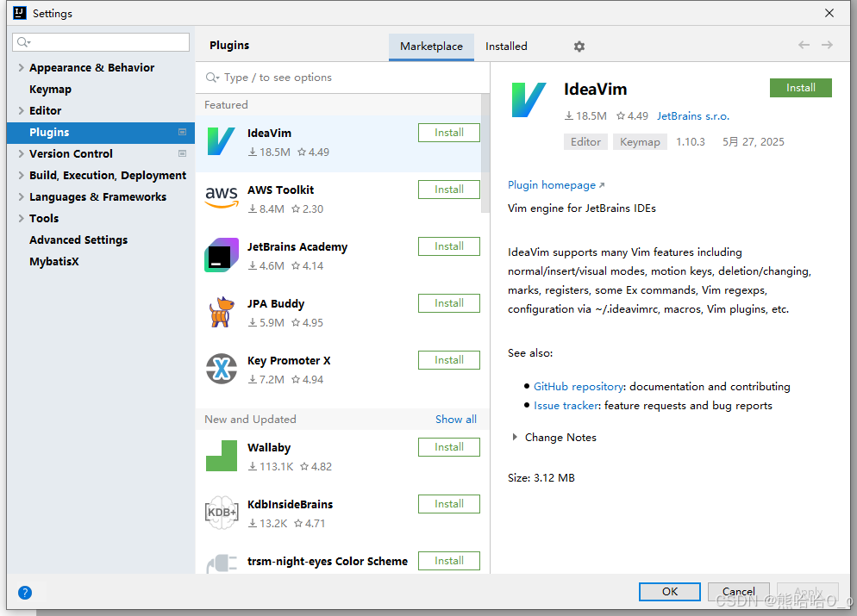The image size is (857, 616).
Task: Install trsm-night-eyes Color Scheme plugin
Action: click(x=448, y=561)
